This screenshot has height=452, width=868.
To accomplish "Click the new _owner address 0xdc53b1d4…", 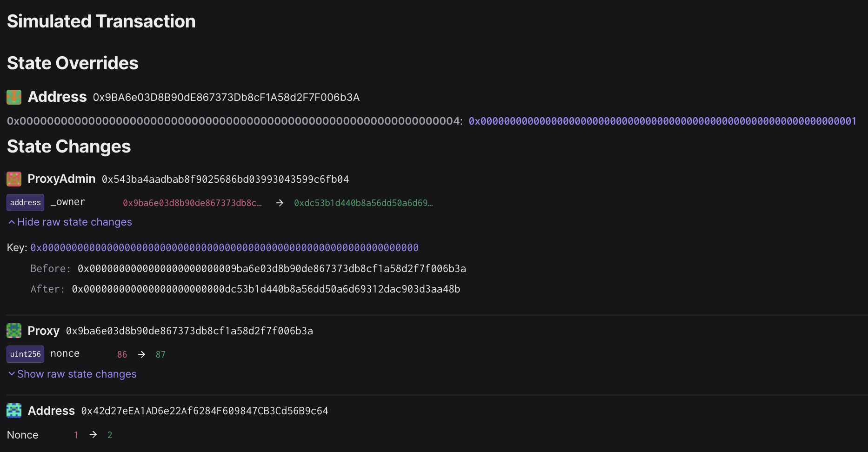I will [x=363, y=203].
